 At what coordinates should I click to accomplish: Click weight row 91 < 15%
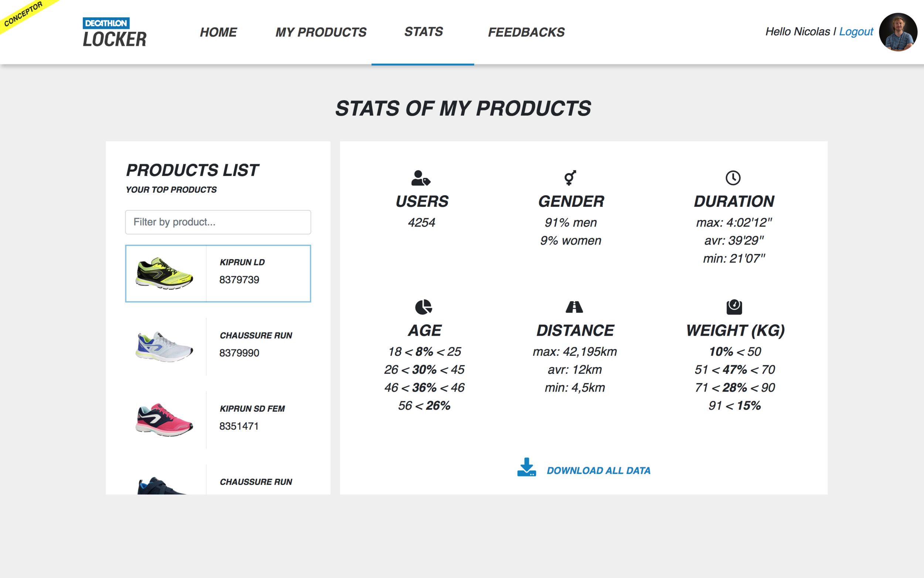tap(735, 406)
